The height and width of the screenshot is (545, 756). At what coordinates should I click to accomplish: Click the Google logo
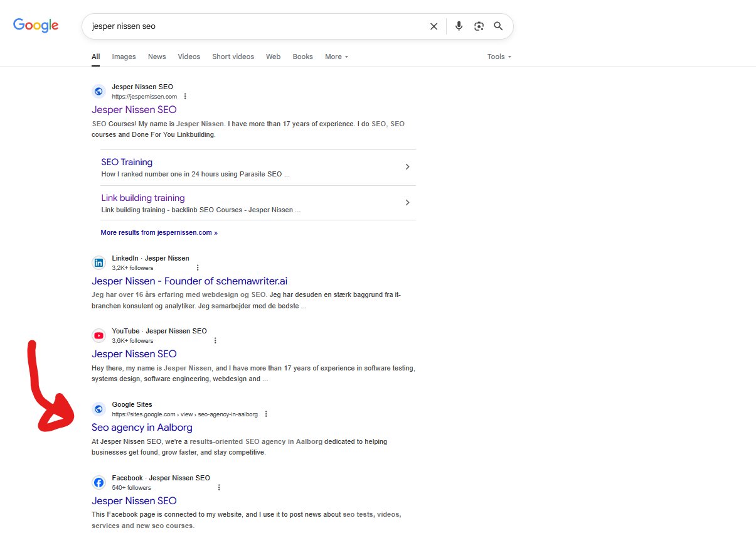36,26
